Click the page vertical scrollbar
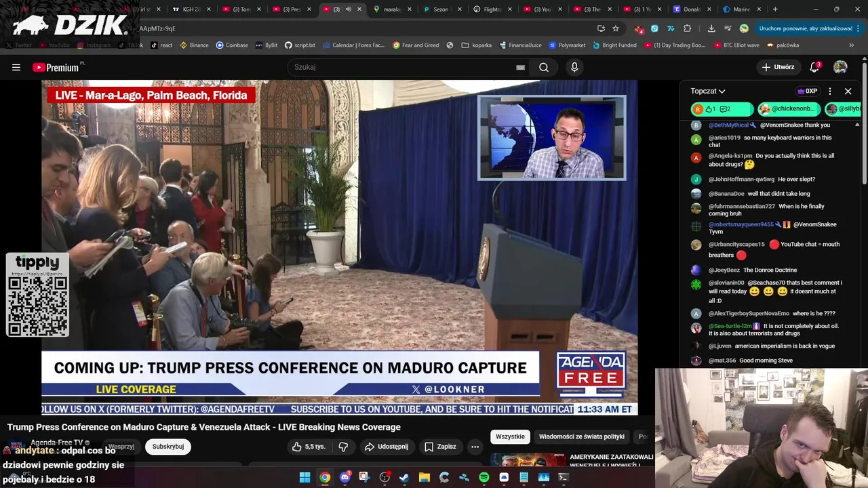This screenshot has width=868, height=488. pyautogui.click(x=865, y=122)
